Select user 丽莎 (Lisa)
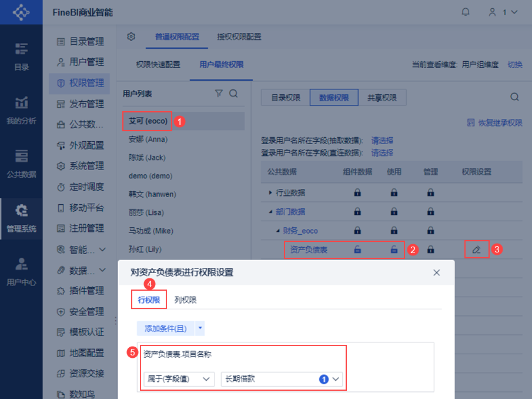 183,212
